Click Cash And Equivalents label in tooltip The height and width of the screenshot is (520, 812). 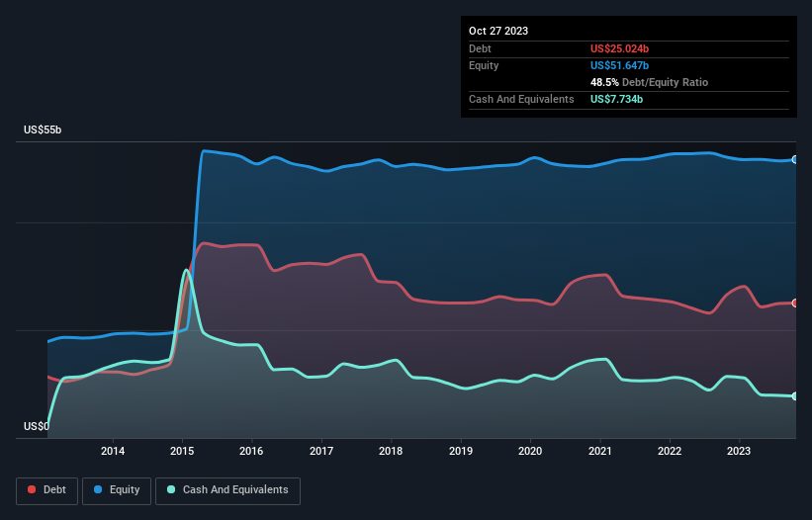pyautogui.click(x=521, y=99)
